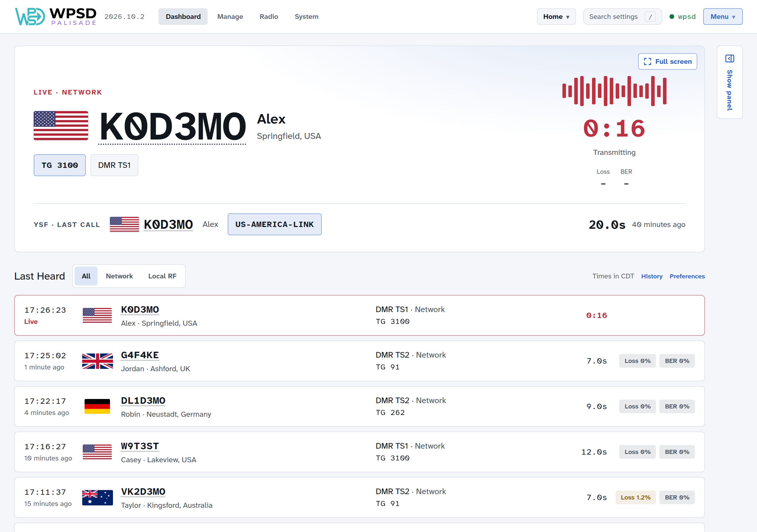Click the Times in CDT label
This screenshot has height=532, width=757.
613,276
